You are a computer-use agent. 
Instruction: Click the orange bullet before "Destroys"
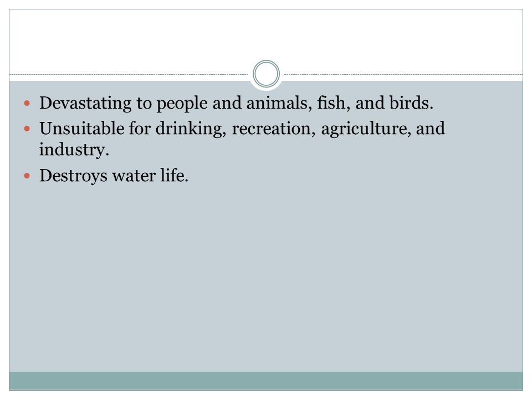[27, 176]
